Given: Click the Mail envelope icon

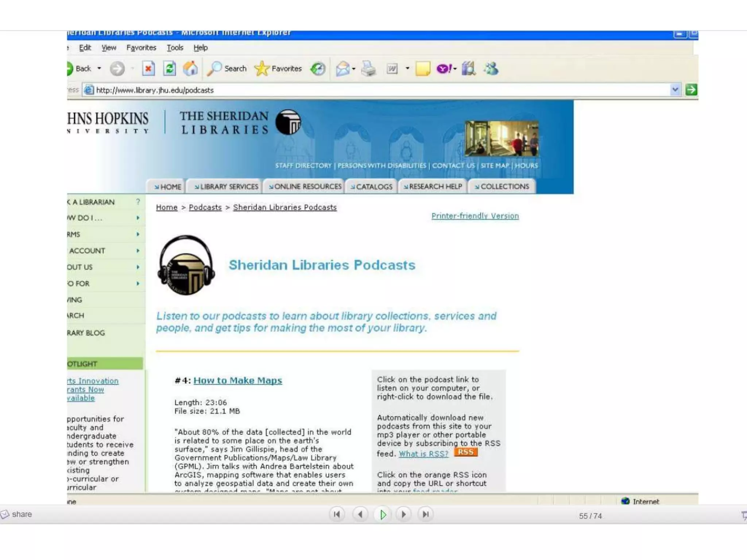Looking at the screenshot, I should 342,69.
